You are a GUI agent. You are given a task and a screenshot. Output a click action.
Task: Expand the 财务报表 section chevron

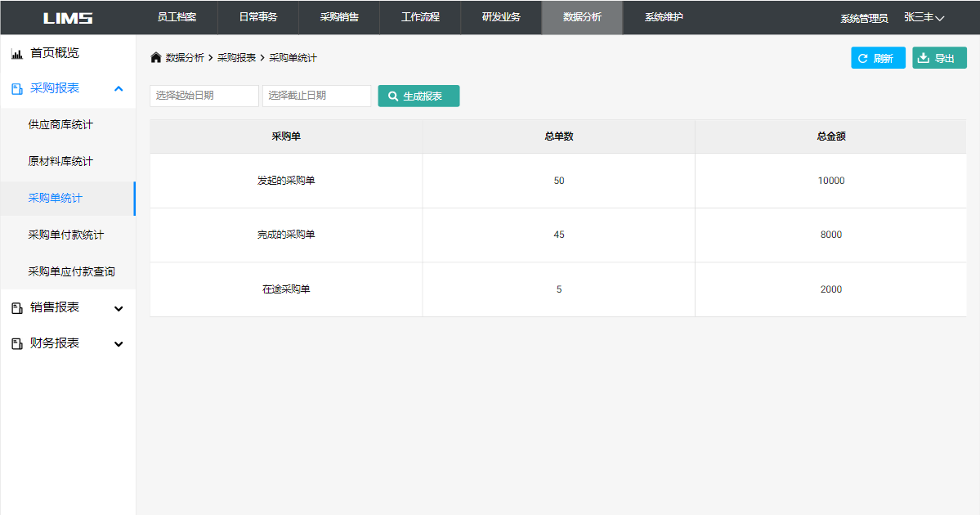click(x=119, y=344)
